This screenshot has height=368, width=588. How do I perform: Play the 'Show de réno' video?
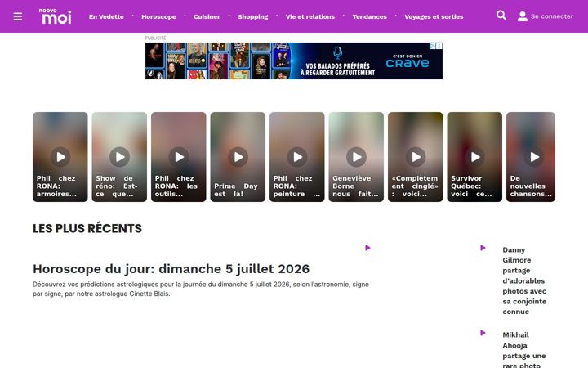(119, 156)
